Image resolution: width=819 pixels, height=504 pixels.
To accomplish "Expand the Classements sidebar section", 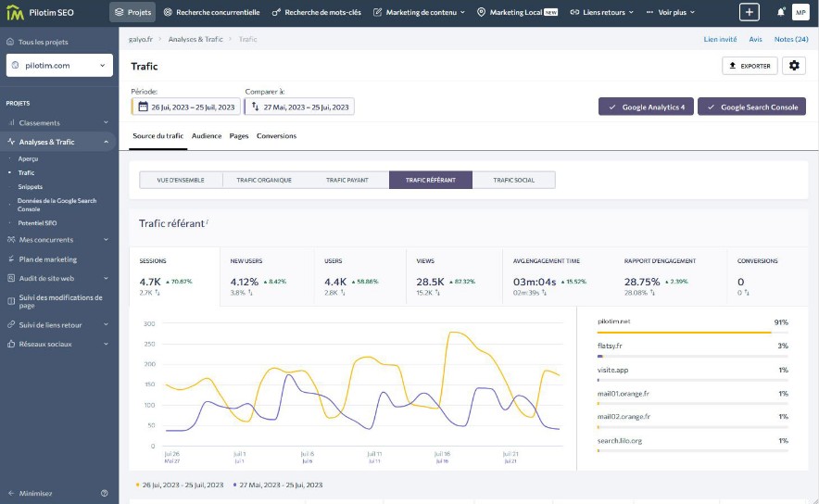I will 106,122.
